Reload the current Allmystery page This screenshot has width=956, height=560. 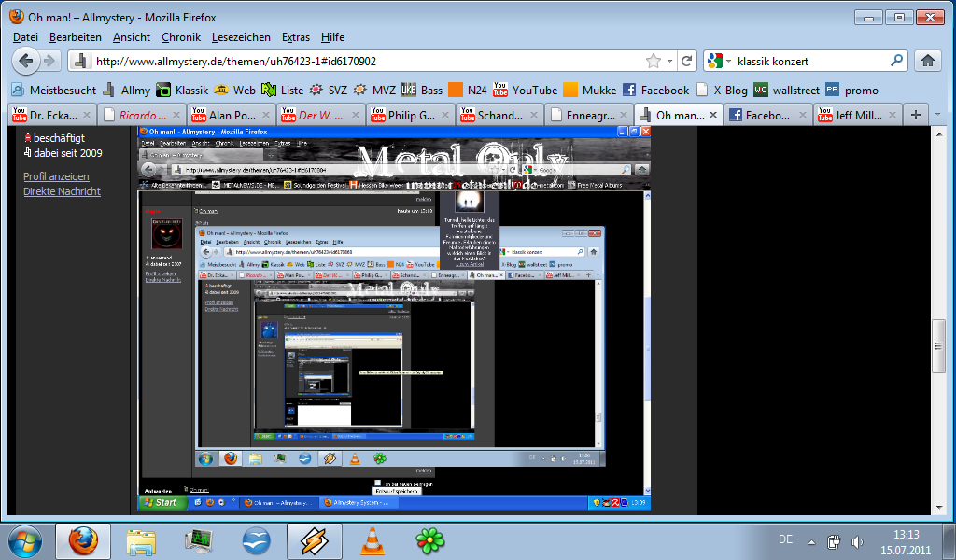click(686, 61)
